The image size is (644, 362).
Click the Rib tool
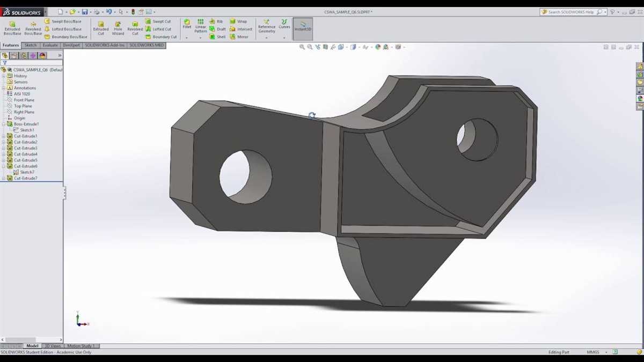216,21
